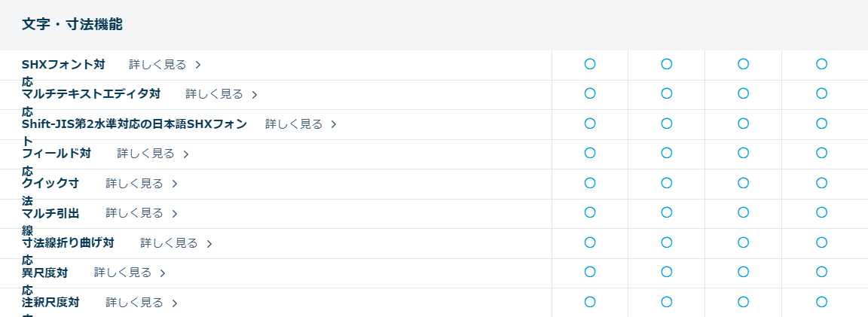Open 詳しく見る link for 注釈尺度対応
Screen dimensions: 868x317
point(134,303)
